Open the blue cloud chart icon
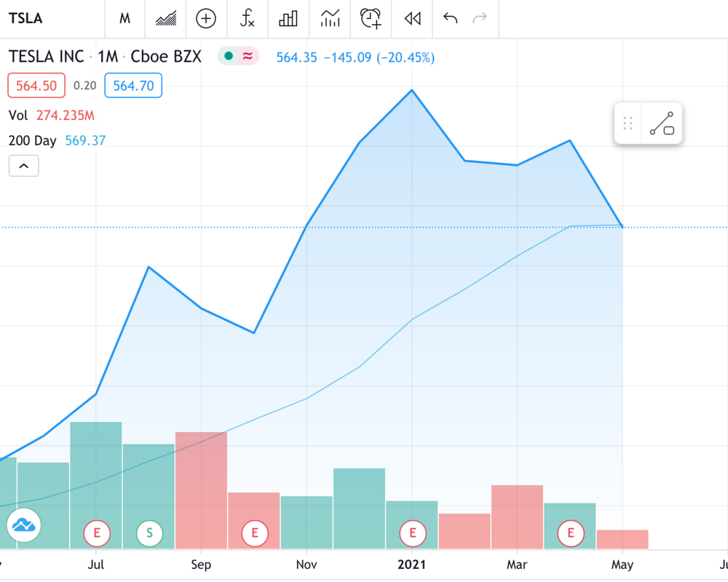This screenshot has width=728, height=582. [24, 525]
